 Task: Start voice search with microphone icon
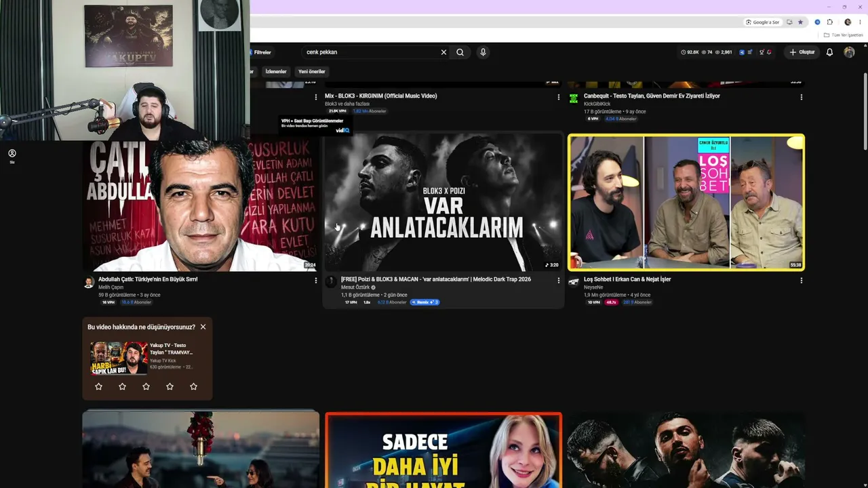pos(483,52)
